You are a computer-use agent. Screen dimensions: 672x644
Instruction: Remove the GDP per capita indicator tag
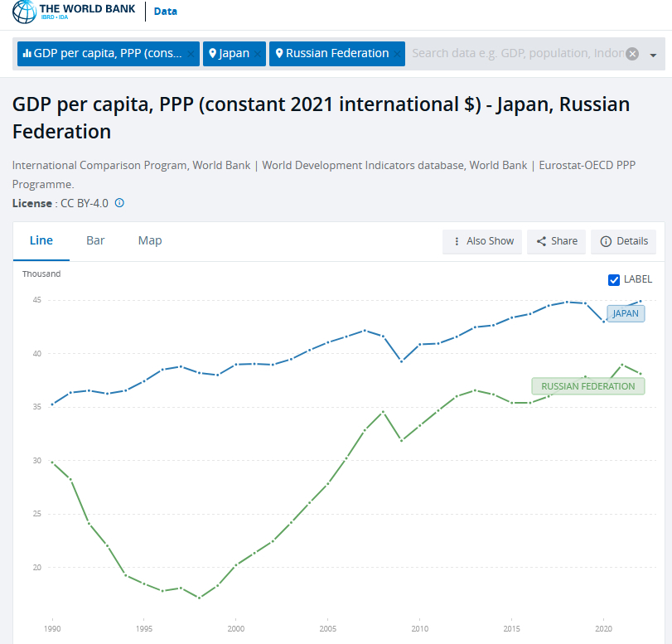[191, 54]
